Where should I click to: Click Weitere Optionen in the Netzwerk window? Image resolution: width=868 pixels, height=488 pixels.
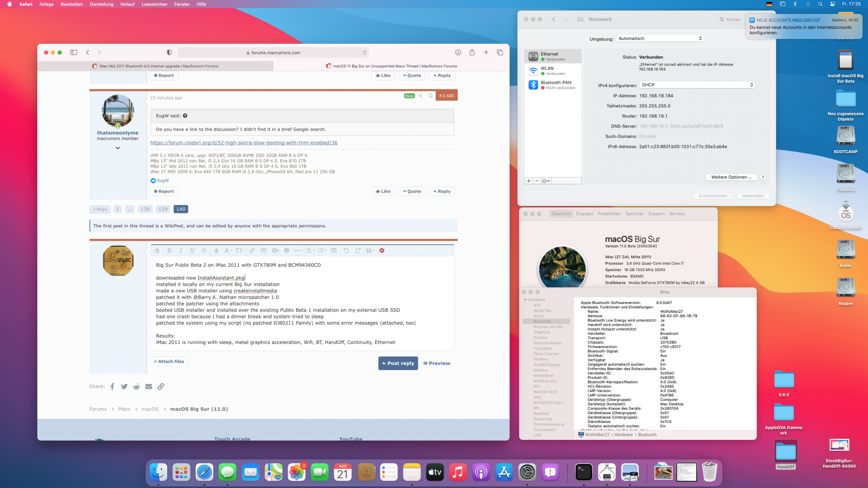coord(731,177)
